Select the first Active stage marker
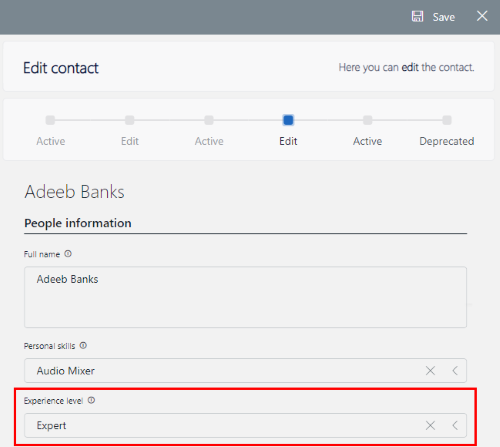 [50, 120]
